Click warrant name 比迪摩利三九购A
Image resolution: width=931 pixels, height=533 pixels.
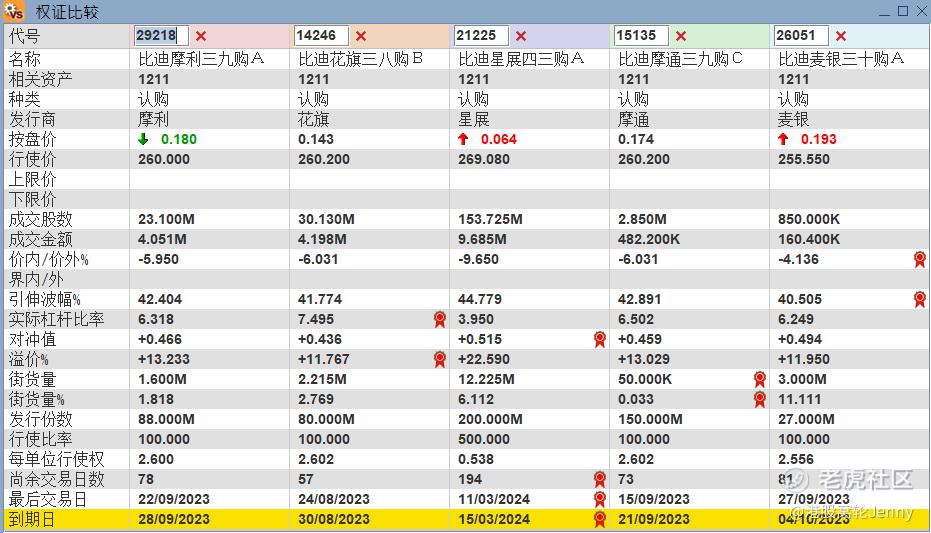[201, 59]
